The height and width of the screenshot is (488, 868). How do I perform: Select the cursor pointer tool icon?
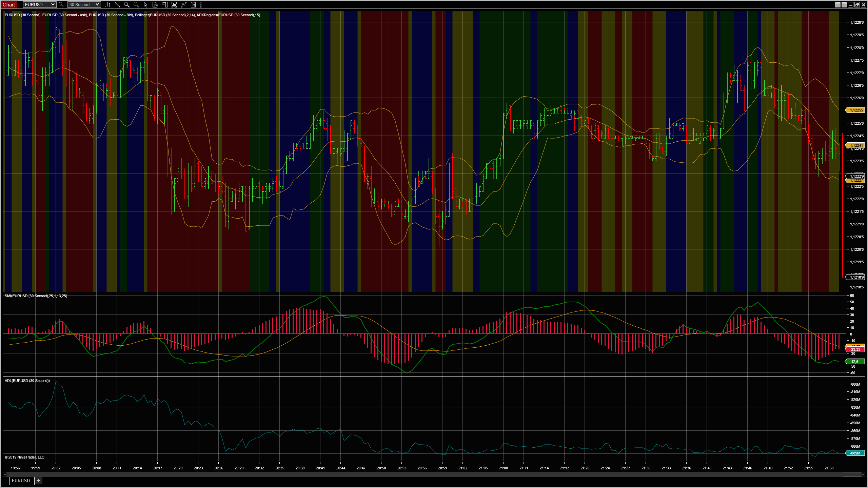tap(145, 5)
